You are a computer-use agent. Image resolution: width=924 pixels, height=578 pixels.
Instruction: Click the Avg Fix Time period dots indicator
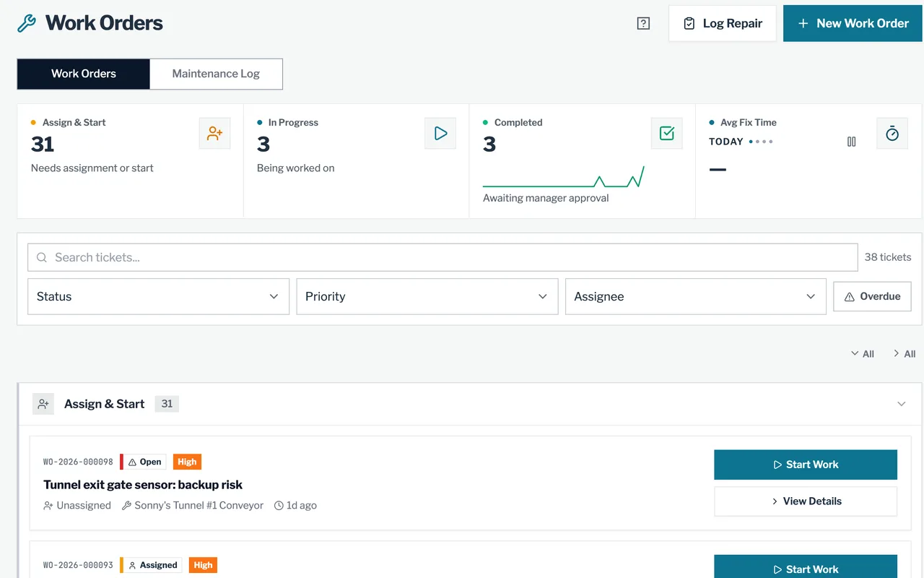(761, 142)
